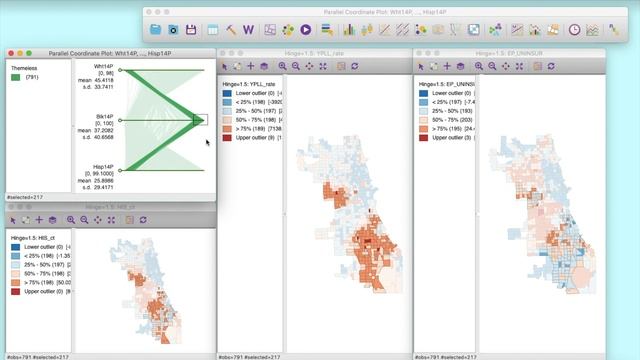The height and width of the screenshot is (360, 640).
Task: Choose Select tool in YPLL_rate map window
Action: tap(224, 66)
